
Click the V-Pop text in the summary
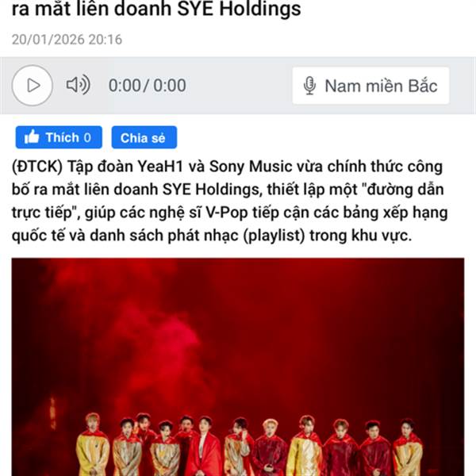coord(227,213)
